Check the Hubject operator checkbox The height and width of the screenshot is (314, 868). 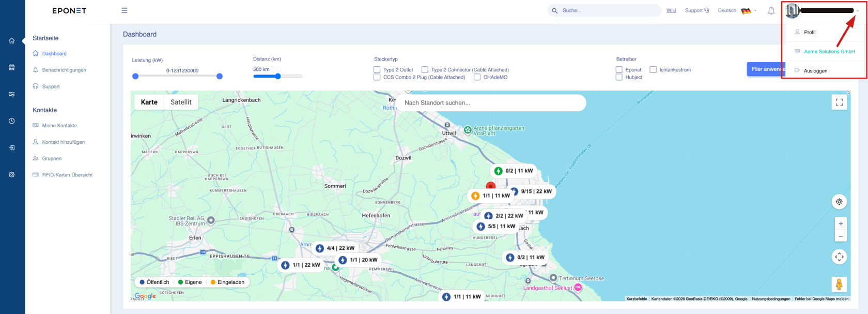[x=619, y=77]
